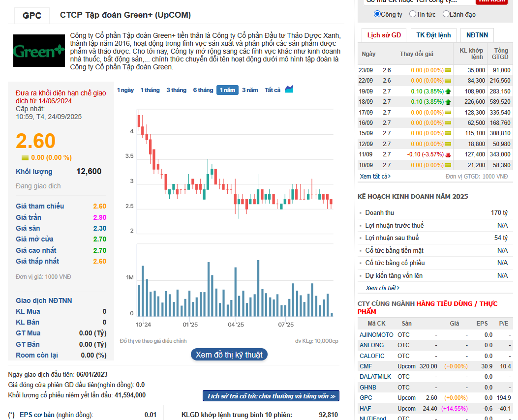
Task: Click the red down arrow on 11/09 row
Action: click(x=448, y=154)
